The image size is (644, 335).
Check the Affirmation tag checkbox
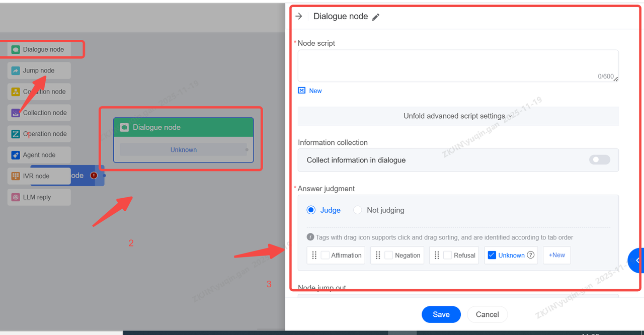[x=326, y=255]
